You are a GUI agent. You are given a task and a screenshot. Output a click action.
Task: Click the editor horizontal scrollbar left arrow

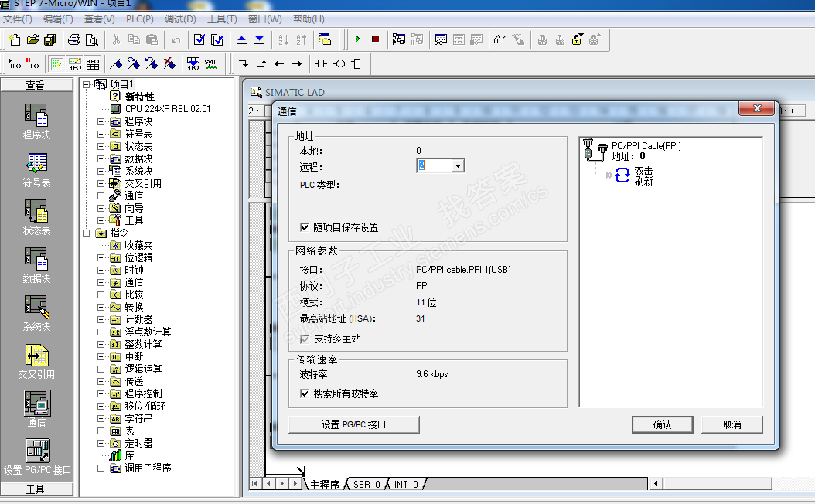click(656, 484)
